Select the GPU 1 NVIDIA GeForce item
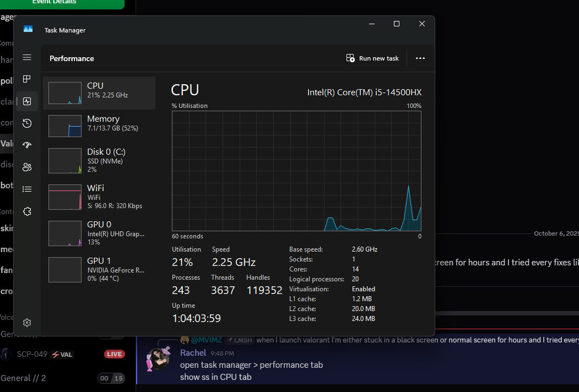Image resolution: width=579 pixels, height=392 pixels. tap(99, 269)
